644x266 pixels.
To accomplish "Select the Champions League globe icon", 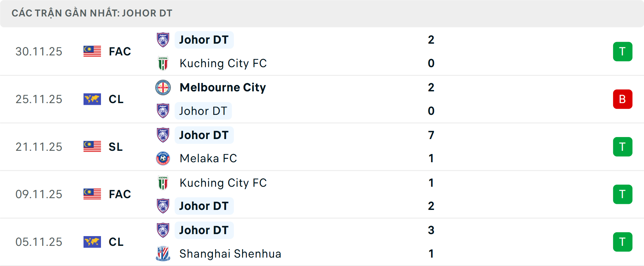I will 92,99.
